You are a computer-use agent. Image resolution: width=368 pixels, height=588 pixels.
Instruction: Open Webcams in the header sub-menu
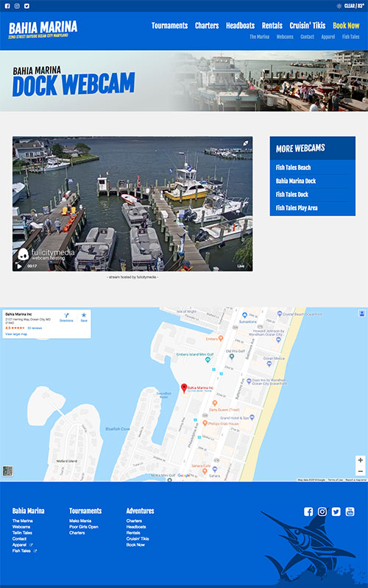(x=285, y=37)
